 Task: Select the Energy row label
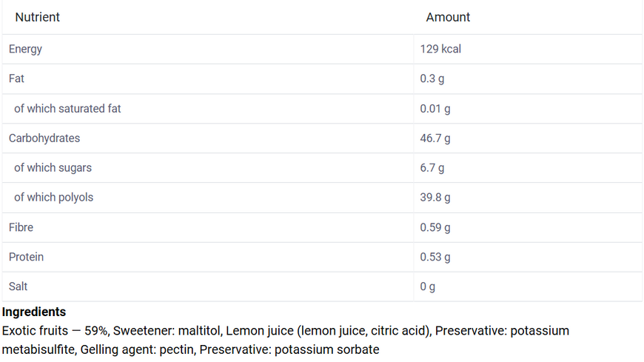click(25, 49)
